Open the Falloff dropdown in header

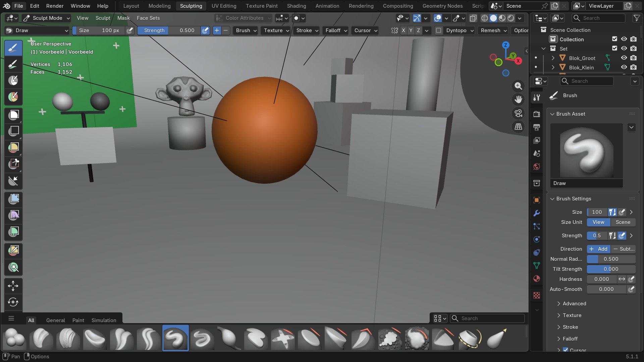[x=336, y=31]
